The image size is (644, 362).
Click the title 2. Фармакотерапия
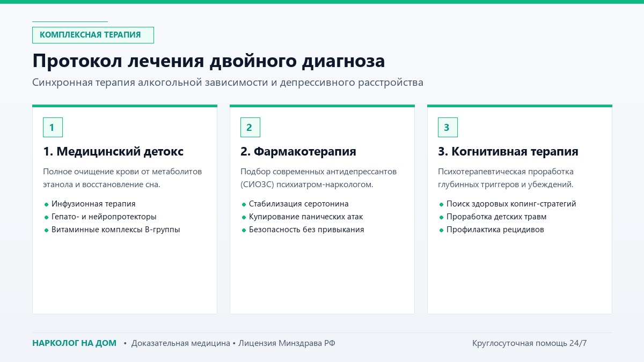coord(298,152)
